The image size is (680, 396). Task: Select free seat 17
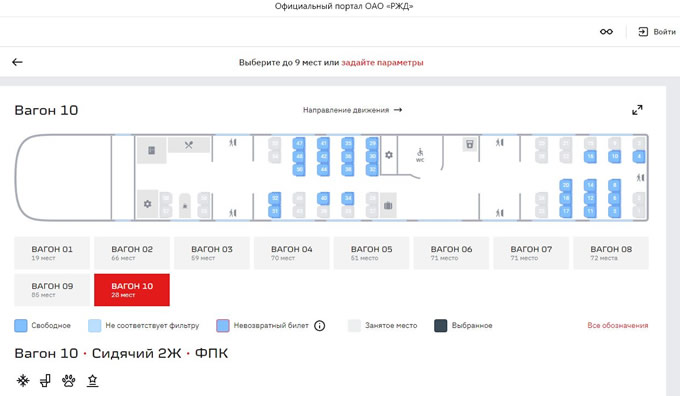pyautogui.click(x=566, y=211)
